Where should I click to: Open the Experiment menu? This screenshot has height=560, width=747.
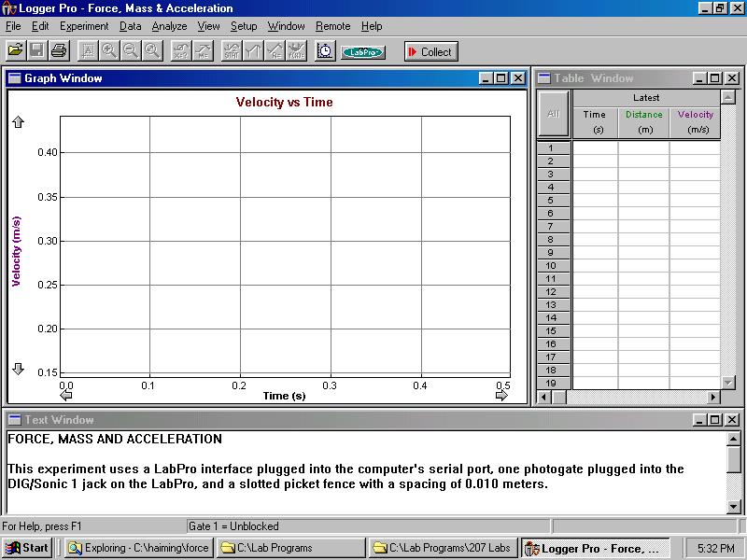[x=84, y=26]
